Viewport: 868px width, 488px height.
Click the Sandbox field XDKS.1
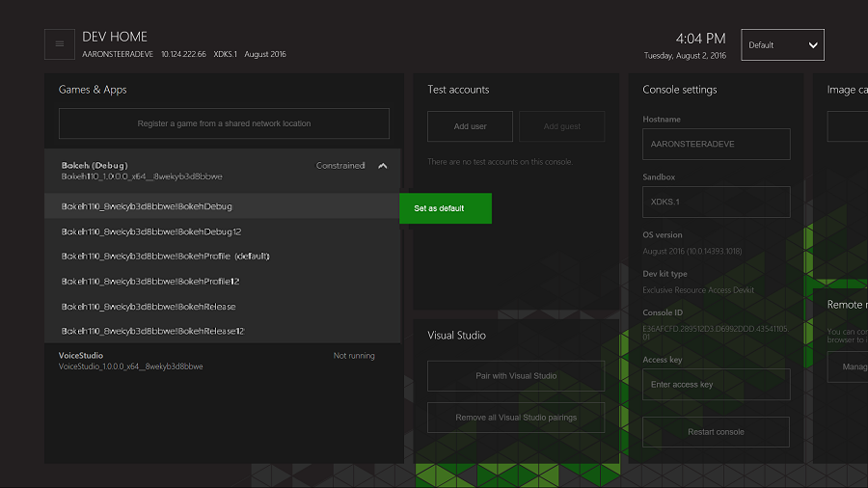(x=716, y=202)
